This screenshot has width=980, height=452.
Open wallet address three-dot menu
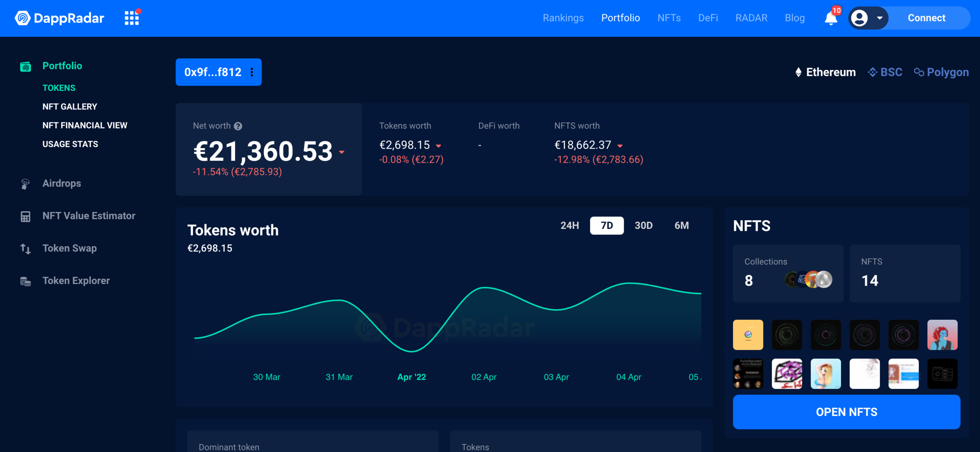(252, 72)
